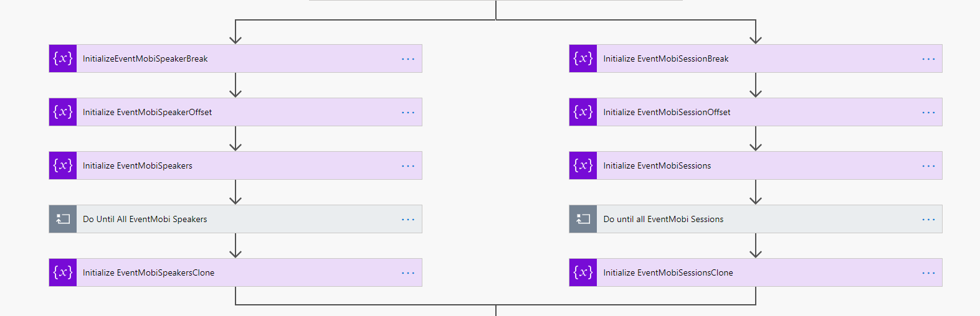Open the ellipsis menu for Initialize EventMobiSessionOffset
Screen dimensions: 980x316
928,113
